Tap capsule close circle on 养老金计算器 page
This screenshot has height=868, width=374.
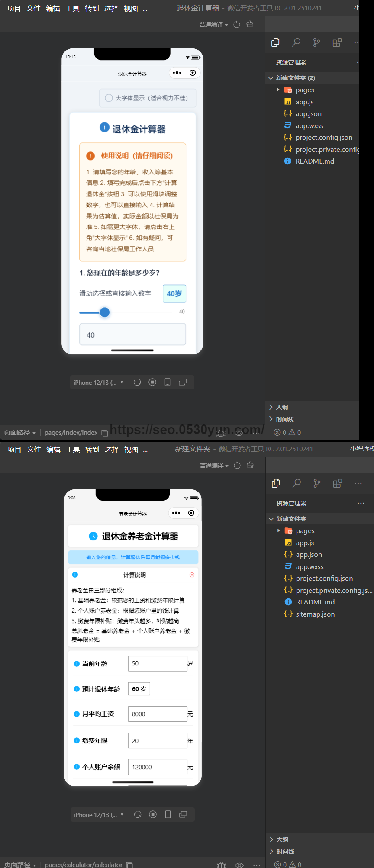(191, 513)
